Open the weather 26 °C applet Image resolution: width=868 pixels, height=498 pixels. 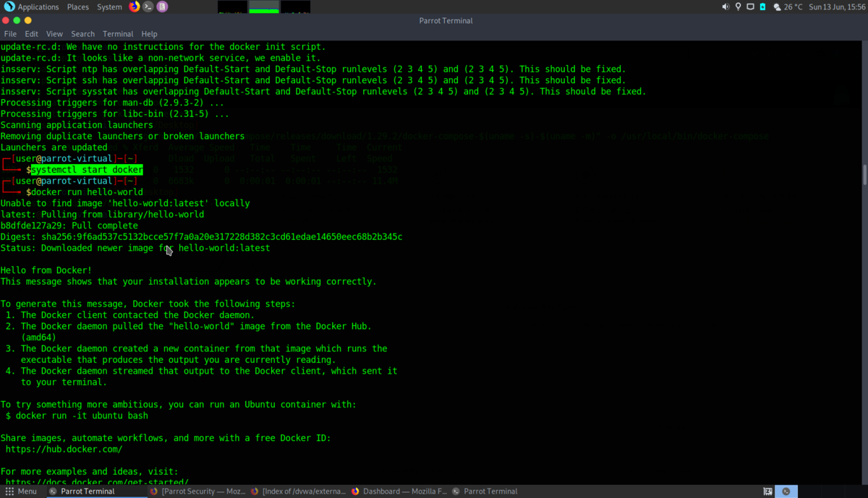(x=787, y=7)
